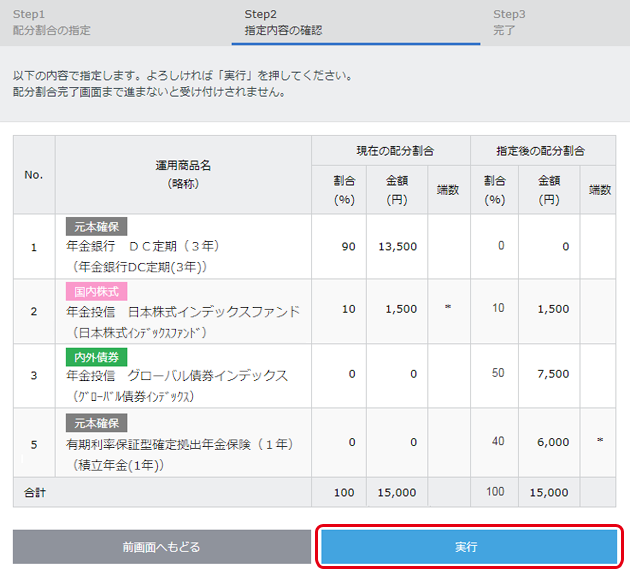
Task: Click the 指定後の配分割合 column header
Action: 541,151
